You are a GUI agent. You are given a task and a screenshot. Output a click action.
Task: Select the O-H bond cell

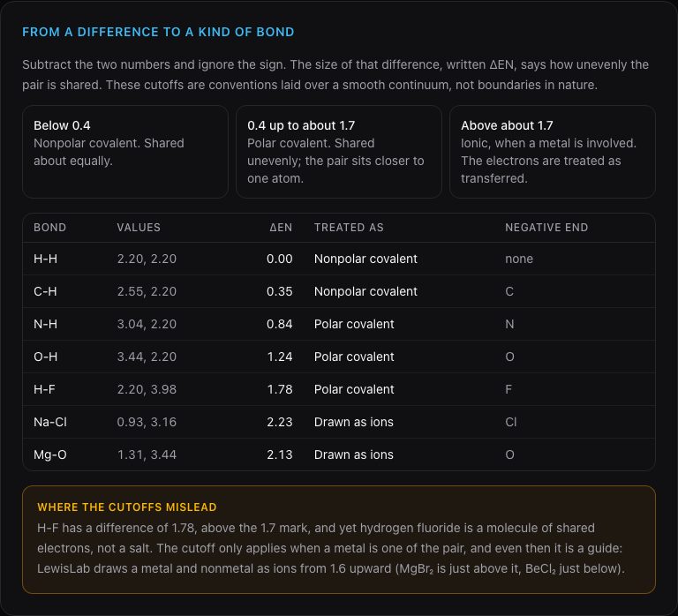pyautogui.click(x=45, y=357)
